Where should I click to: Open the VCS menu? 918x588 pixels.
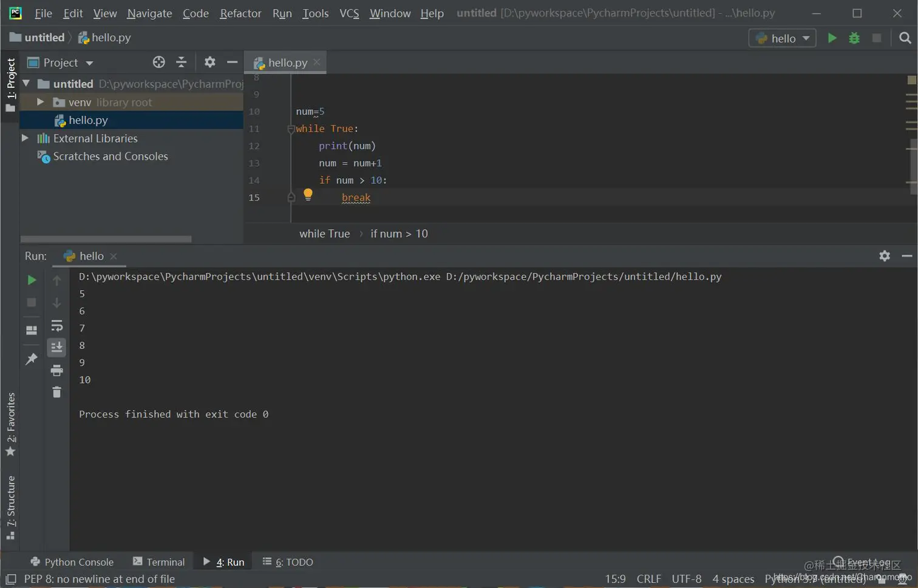click(x=349, y=13)
